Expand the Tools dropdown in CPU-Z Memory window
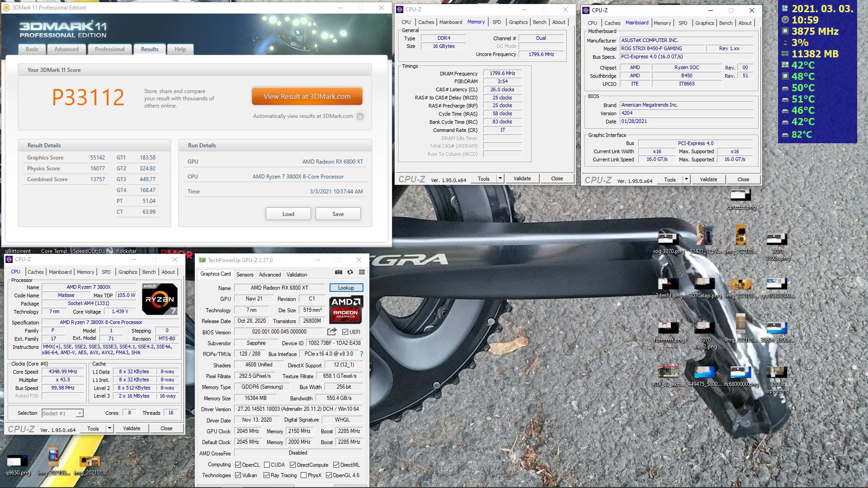Viewport: 868px width, 488px height. (x=500, y=178)
